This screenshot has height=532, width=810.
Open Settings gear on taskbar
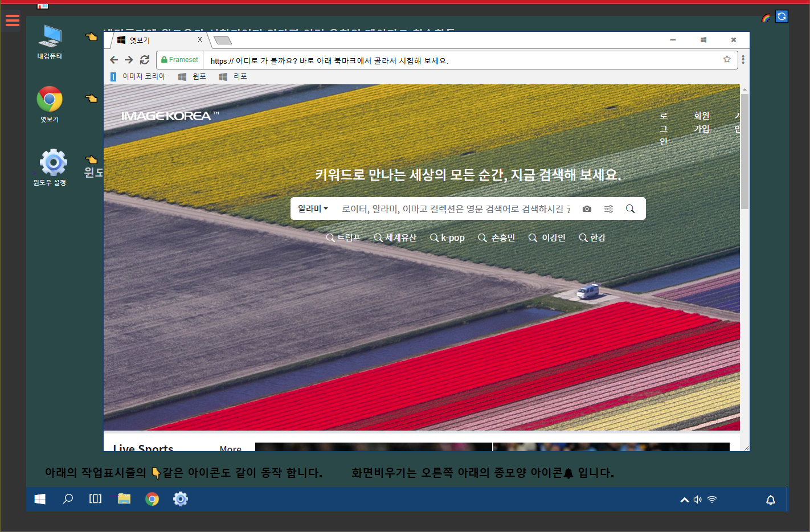(x=181, y=500)
